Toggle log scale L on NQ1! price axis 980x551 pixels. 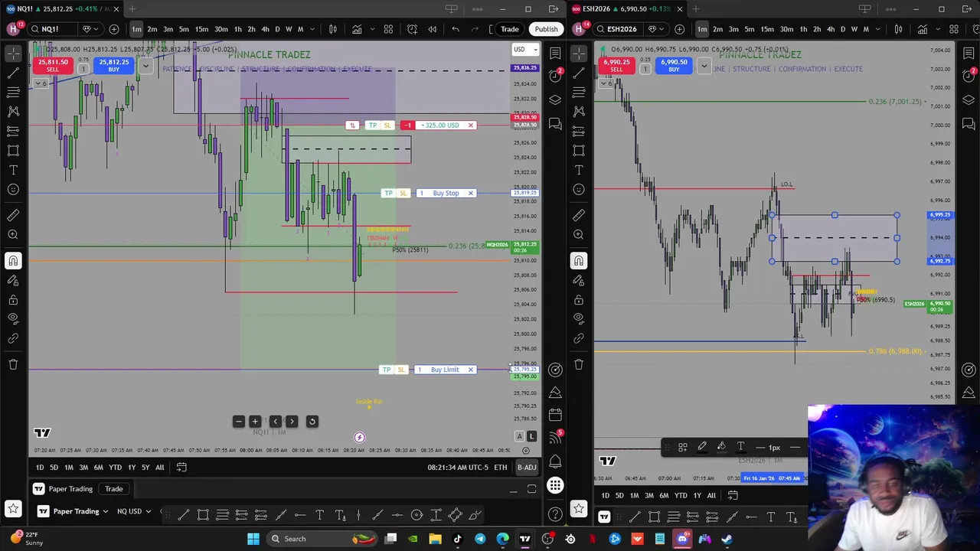click(x=531, y=436)
